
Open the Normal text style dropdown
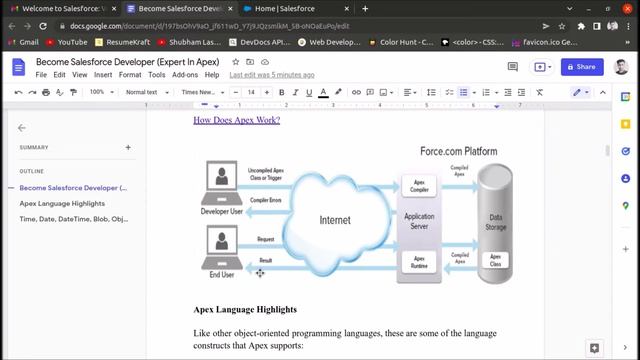click(x=147, y=92)
